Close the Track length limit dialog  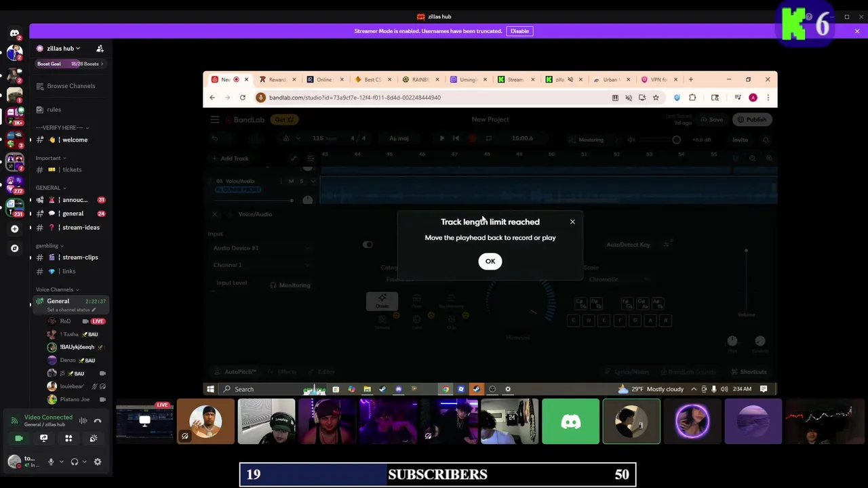pyautogui.click(x=572, y=222)
